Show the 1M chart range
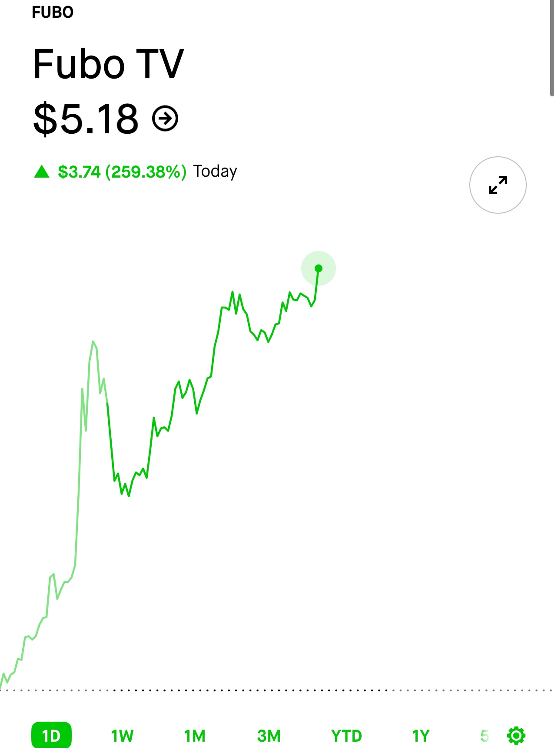This screenshot has height=756, width=558. click(195, 736)
